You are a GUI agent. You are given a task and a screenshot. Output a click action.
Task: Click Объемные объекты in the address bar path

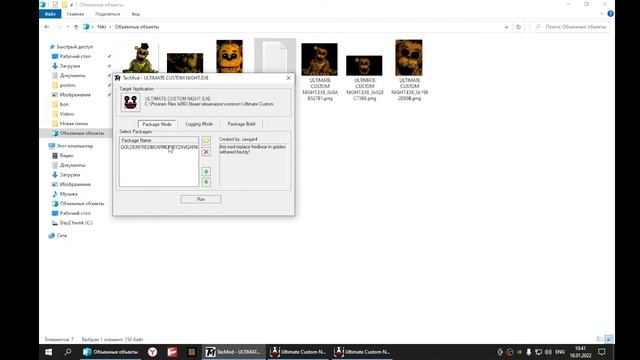(137, 27)
